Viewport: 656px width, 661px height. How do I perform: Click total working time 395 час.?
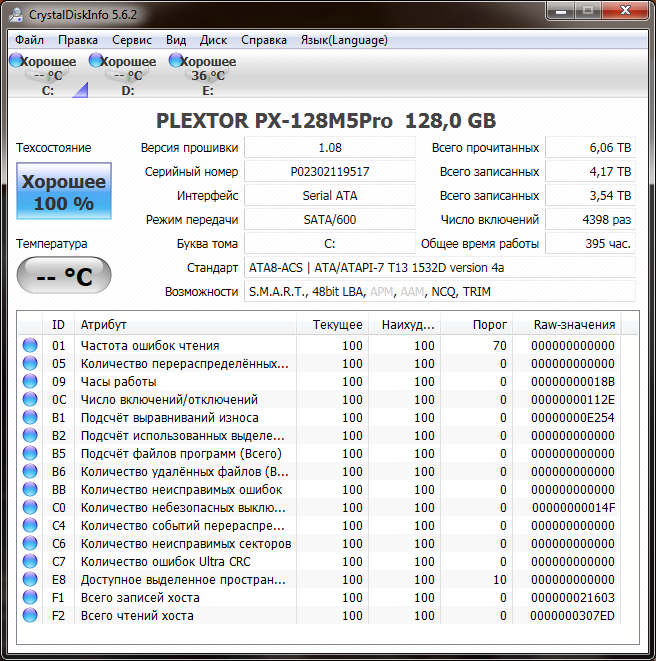(x=590, y=244)
